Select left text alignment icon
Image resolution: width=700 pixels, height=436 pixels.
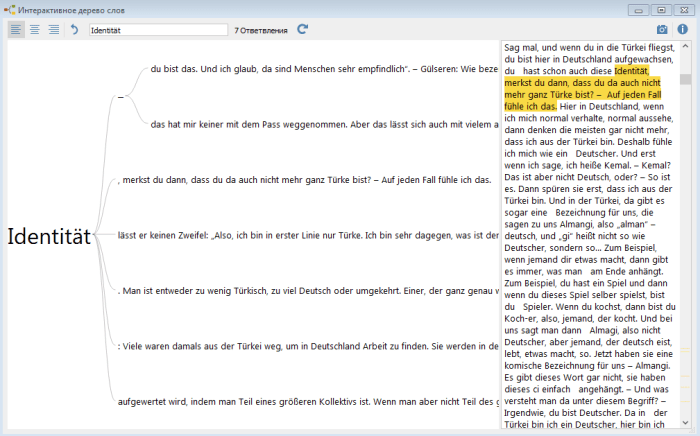point(16,30)
